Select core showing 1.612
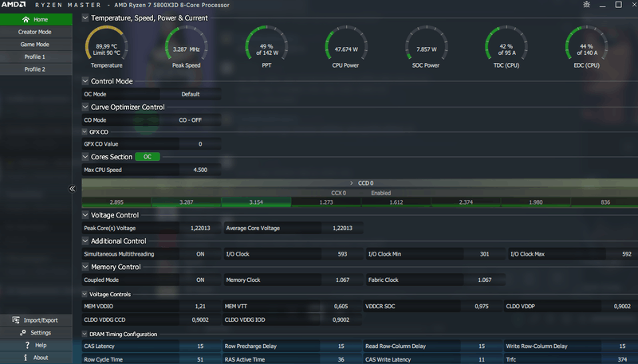638x364 pixels. [x=396, y=202]
